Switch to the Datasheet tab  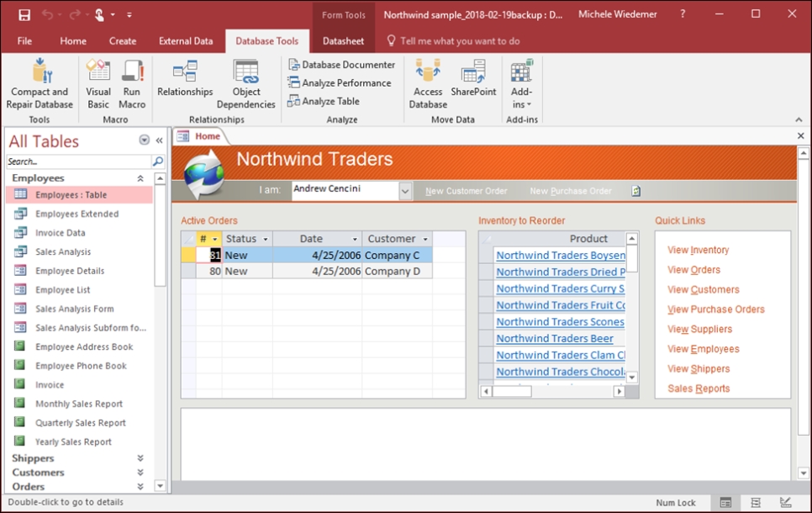point(343,41)
